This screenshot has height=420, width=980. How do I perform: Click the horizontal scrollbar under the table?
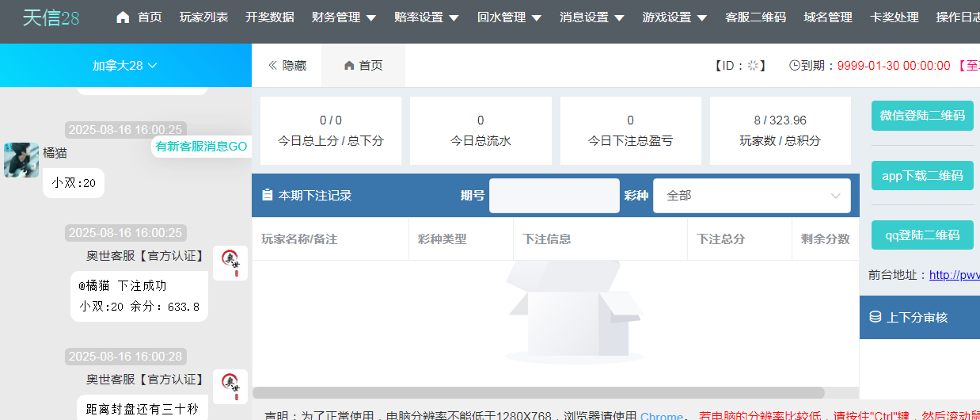538,392
